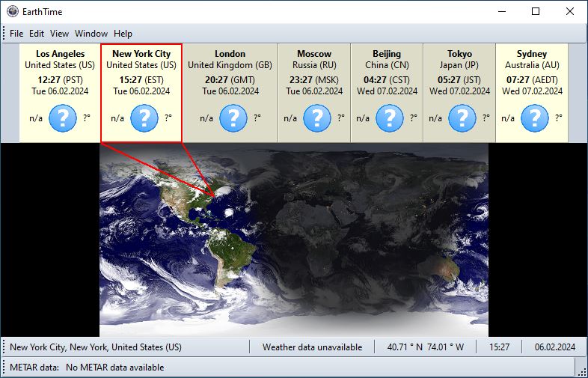Image resolution: width=588 pixels, height=378 pixels.
Task: Select the Los Angeles city heading
Action: (x=60, y=54)
